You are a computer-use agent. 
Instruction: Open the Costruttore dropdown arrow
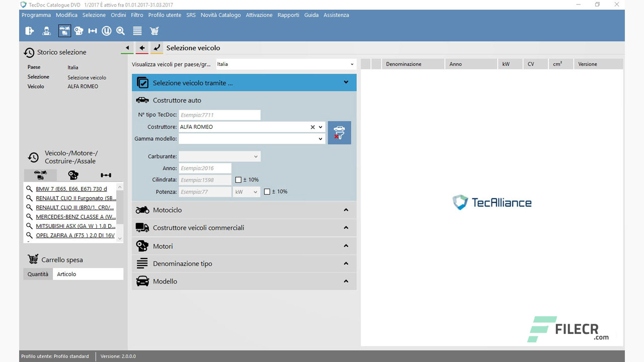[320, 127]
